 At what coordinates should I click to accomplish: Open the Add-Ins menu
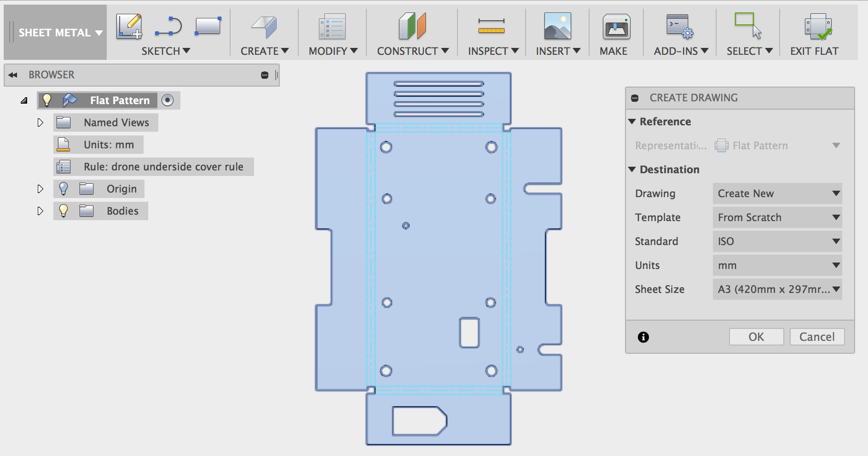pyautogui.click(x=681, y=51)
